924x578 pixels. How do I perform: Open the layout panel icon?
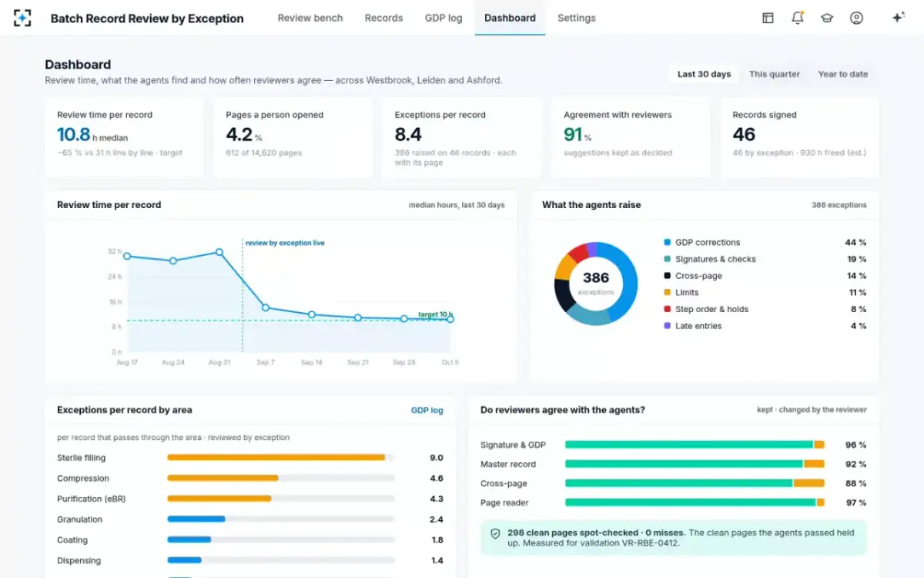point(768,18)
